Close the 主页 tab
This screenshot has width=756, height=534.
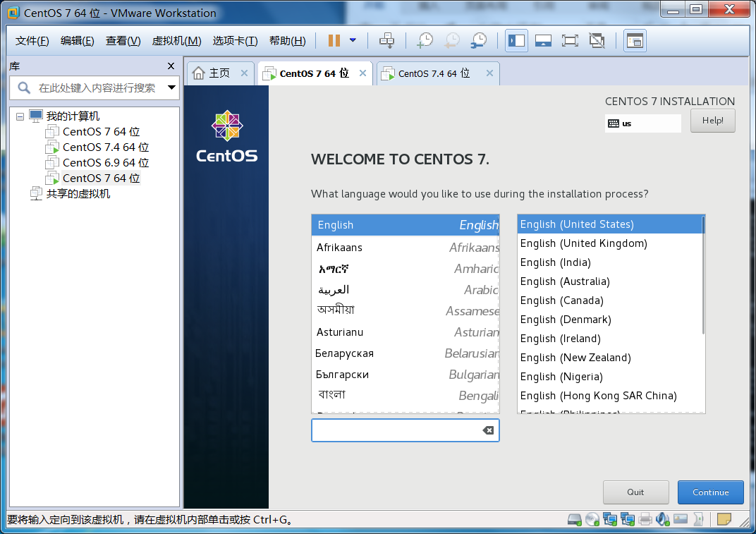pyautogui.click(x=245, y=73)
